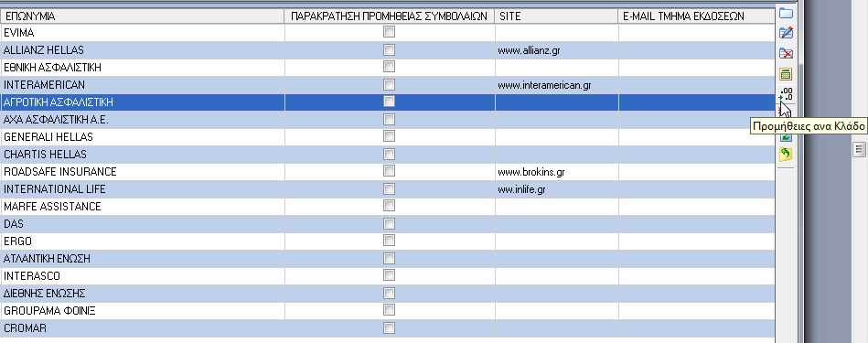Screen dimensions: 868x343
Task: Toggle commission withholding checkbox for ΑΤΛΑΝΤΙΚΗ ΕΝΩΣΗ
Action: (389, 258)
